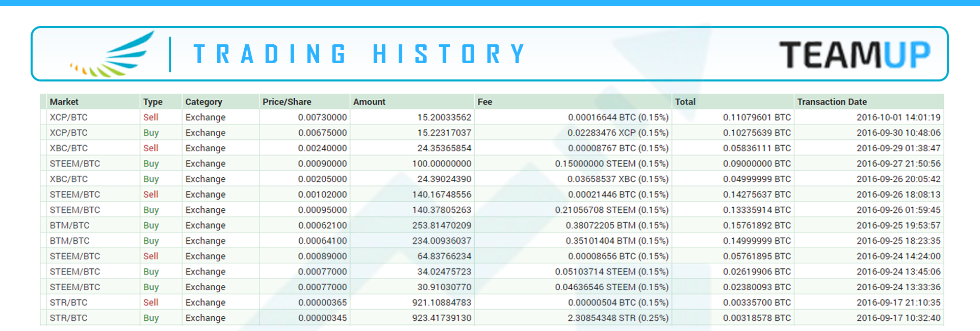Click date 2016-09-17 21:10:35
The height and width of the screenshot is (331, 980).
[x=899, y=302]
